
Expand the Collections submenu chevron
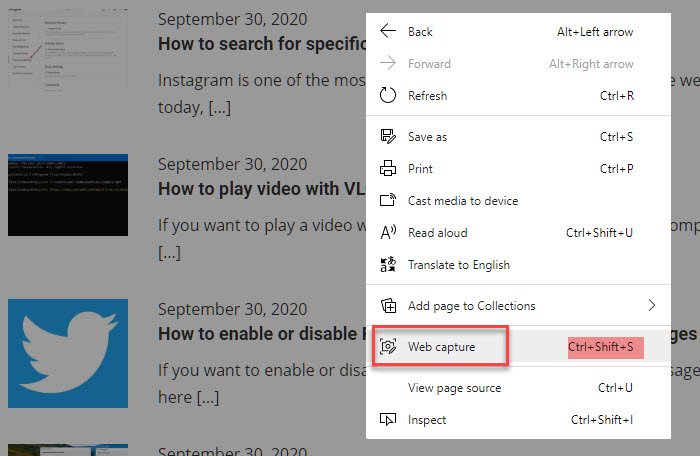click(x=652, y=306)
